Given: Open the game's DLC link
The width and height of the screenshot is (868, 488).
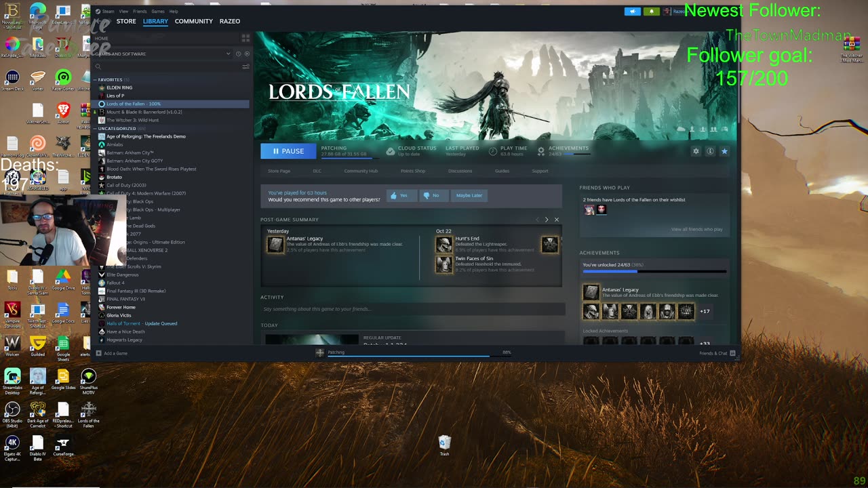Looking at the screenshot, I should (317, 171).
